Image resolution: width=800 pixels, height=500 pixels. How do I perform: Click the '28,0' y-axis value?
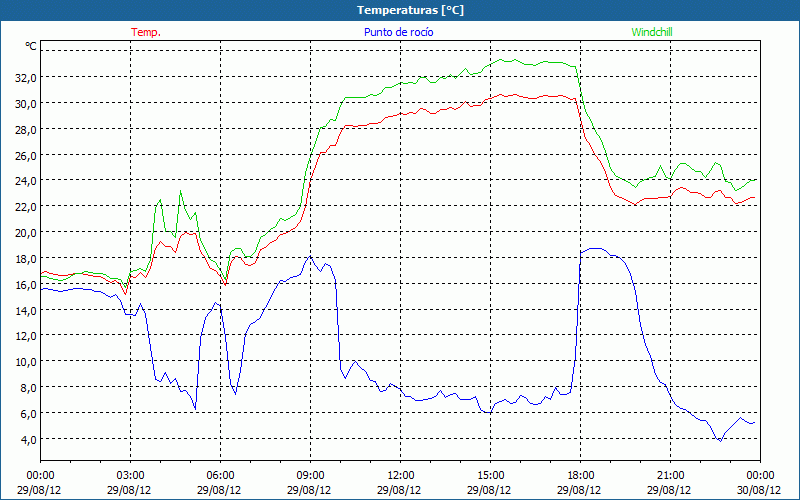click(25, 130)
